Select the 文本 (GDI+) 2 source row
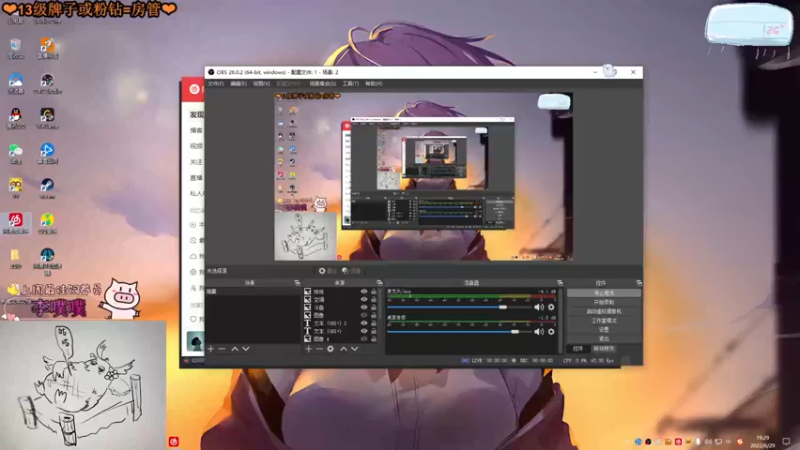The image size is (800, 450). [x=342, y=323]
